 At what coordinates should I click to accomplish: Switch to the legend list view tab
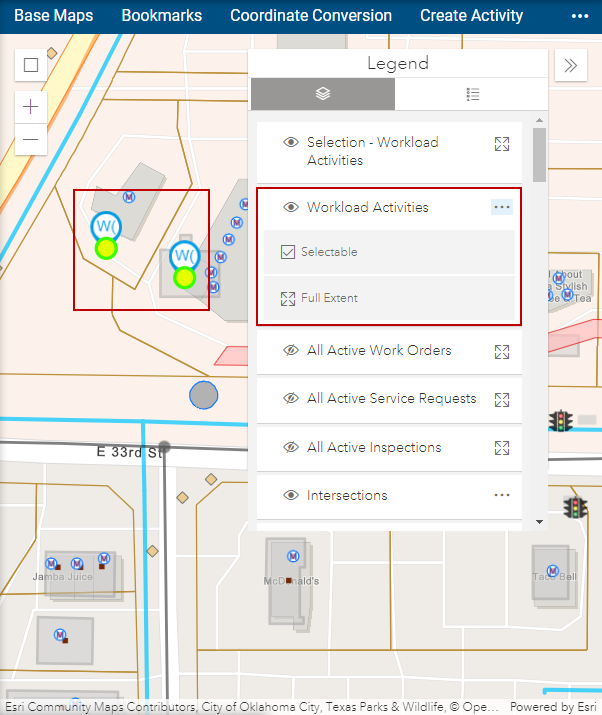473,94
